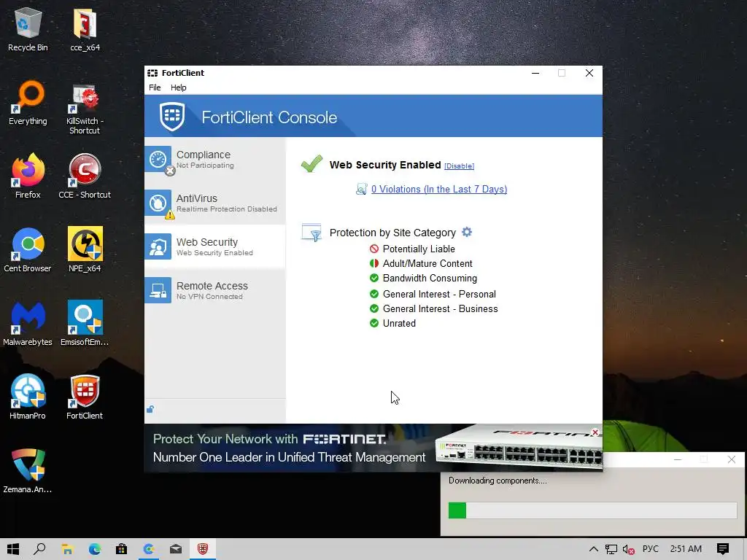Switch to the Compliance tab label
The width and height of the screenshot is (747, 560).
click(x=204, y=155)
